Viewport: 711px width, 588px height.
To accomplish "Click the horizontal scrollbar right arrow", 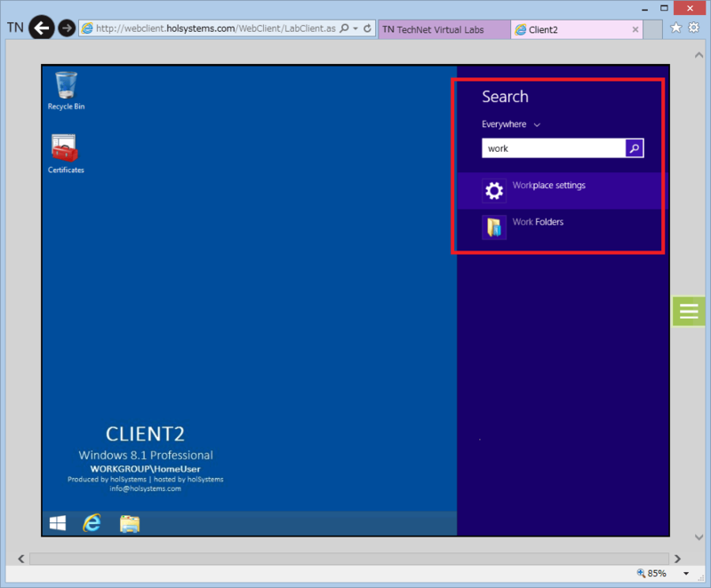I will pyautogui.click(x=677, y=559).
